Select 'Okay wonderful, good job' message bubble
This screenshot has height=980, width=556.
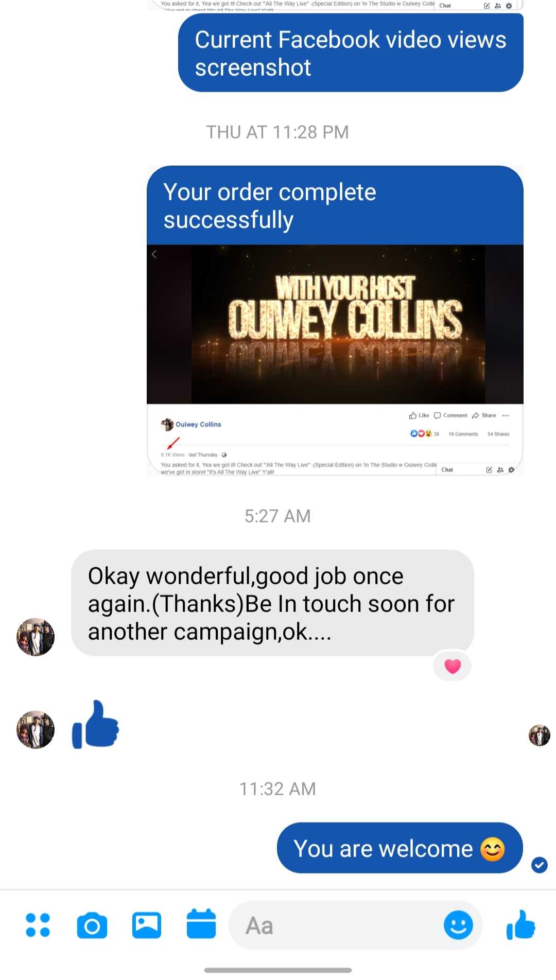pyautogui.click(x=272, y=603)
